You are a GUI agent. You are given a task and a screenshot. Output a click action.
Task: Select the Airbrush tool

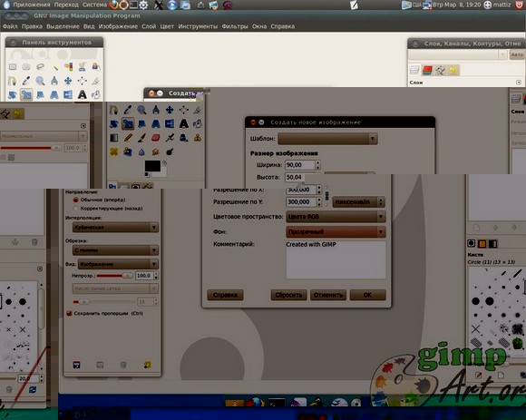coord(170,138)
